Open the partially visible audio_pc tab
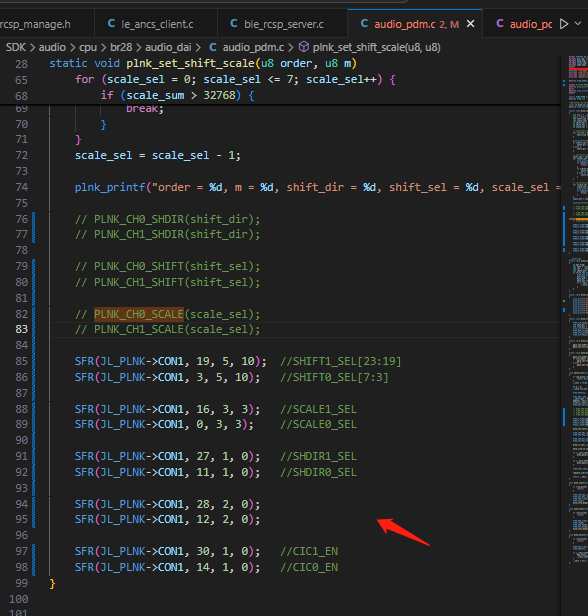Image resolution: width=588 pixels, height=616 pixels. tap(524, 24)
